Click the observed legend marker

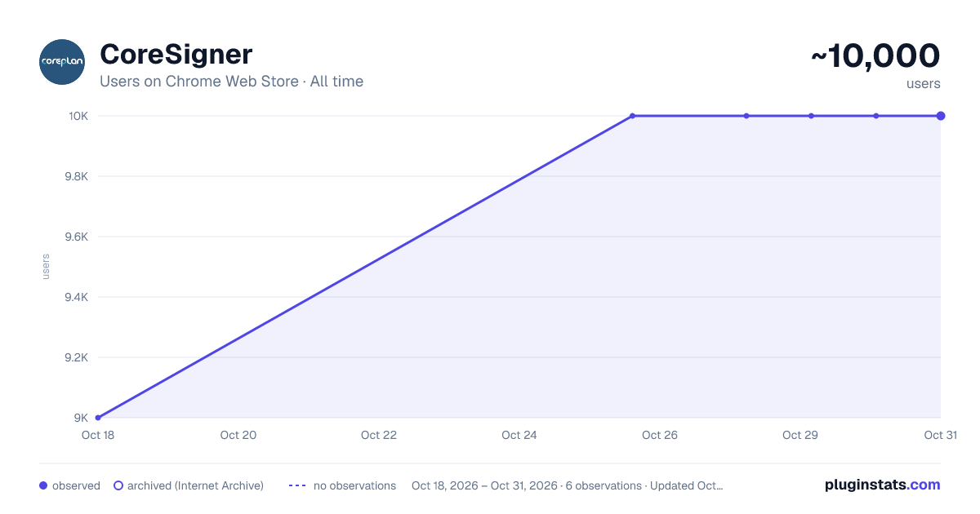click(43, 485)
